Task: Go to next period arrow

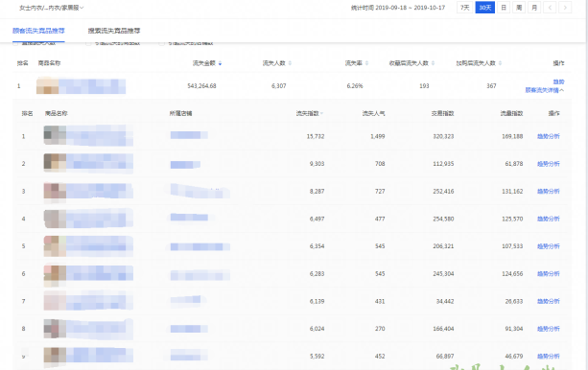Action: (x=565, y=8)
